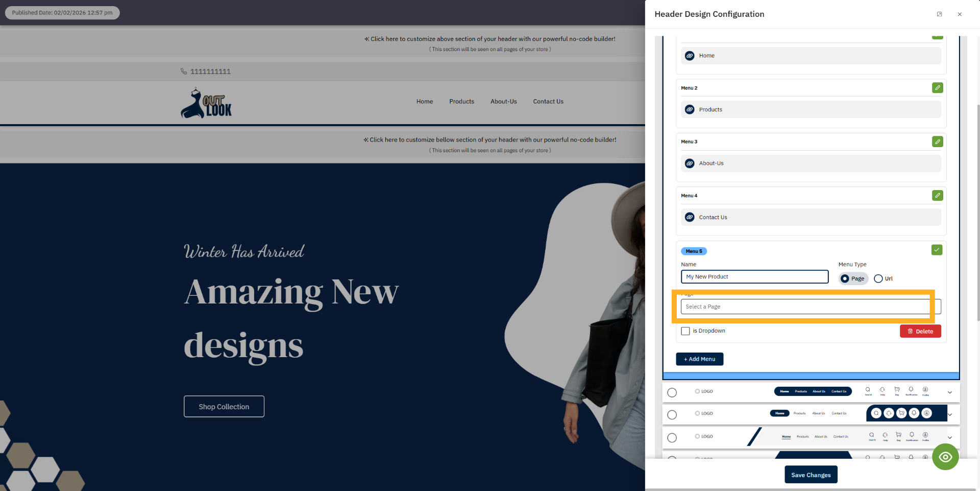
Task: Edit Menu 2 using its pencil icon
Action: pos(937,88)
